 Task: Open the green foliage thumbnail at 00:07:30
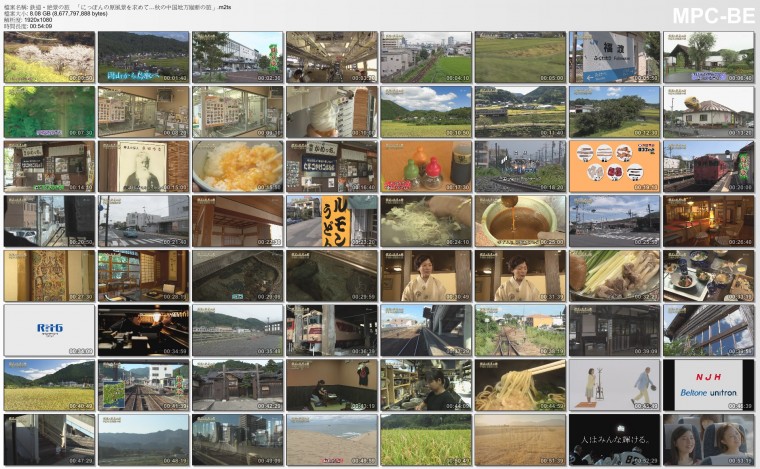click(x=49, y=112)
